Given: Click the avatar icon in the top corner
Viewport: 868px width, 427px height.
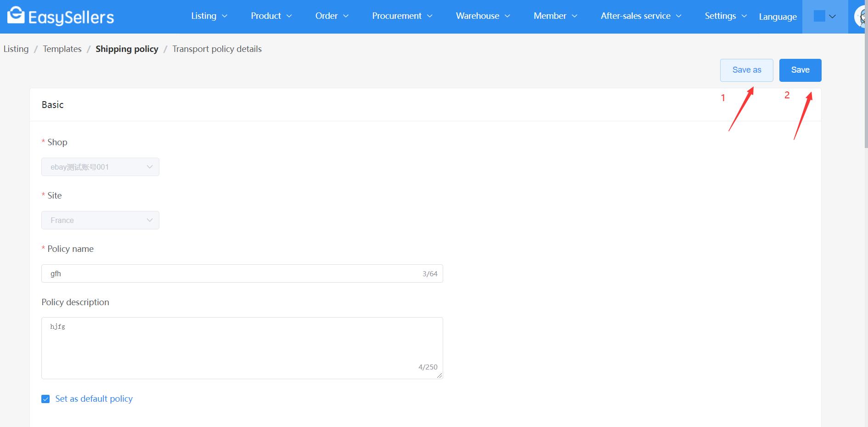Looking at the screenshot, I should (860, 17).
